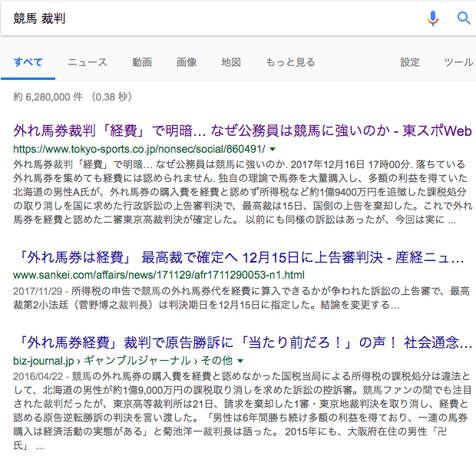476x456 pixels.
Task: Click the 2016/04/22 date in biz-journal snippet
Action: [x=38, y=376]
